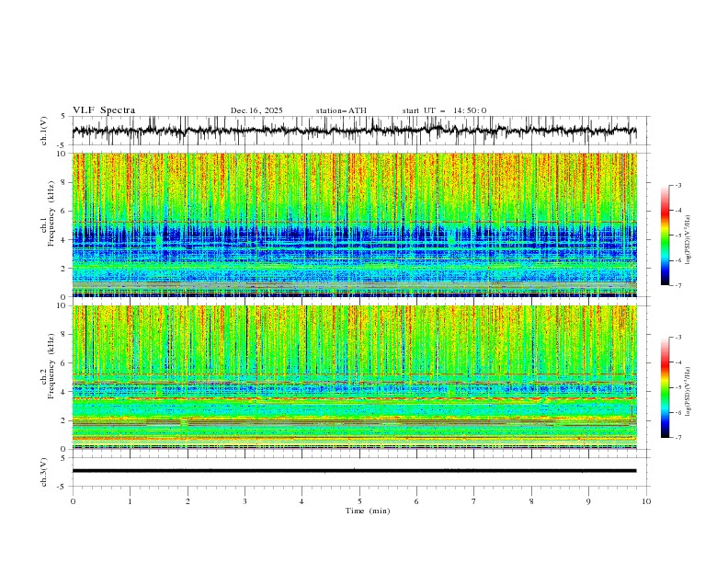The width and height of the screenshot is (728, 563).
Task: Click the ch.1 spectrogram panel
Action: (354, 224)
